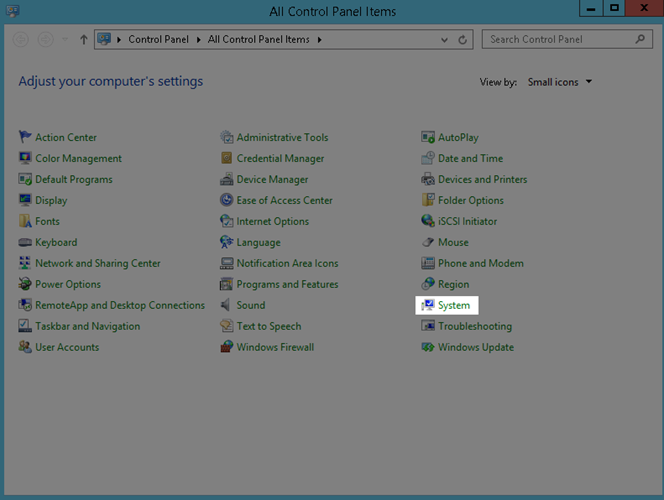Open the Troubleshooting link

475,326
